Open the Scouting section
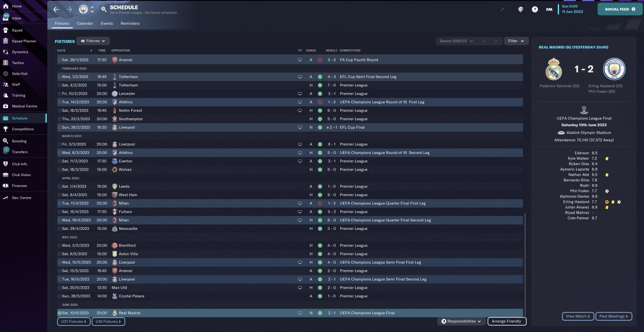The width and height of the screenshot is (644, 332). [x=19, y=141]
